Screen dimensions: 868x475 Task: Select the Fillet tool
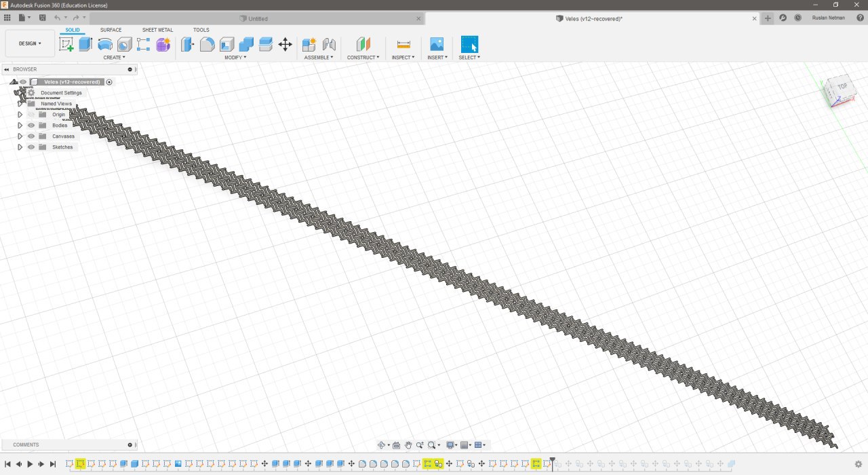point(208,45)
